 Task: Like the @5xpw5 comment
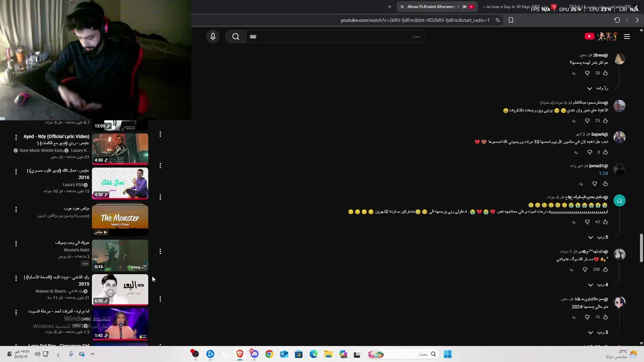(x=605, y=152)
